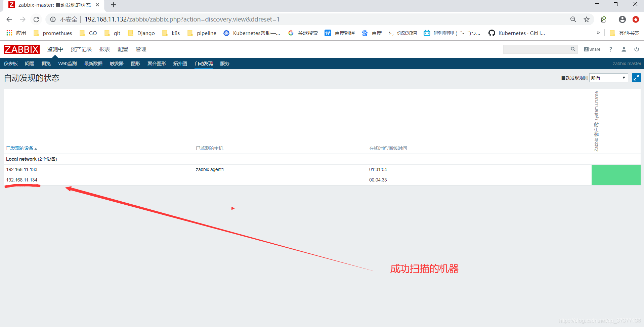This screenshot has width=644, height=327.
Task: Open the 哔哩哔哩 bookmark
Action: 452,33
